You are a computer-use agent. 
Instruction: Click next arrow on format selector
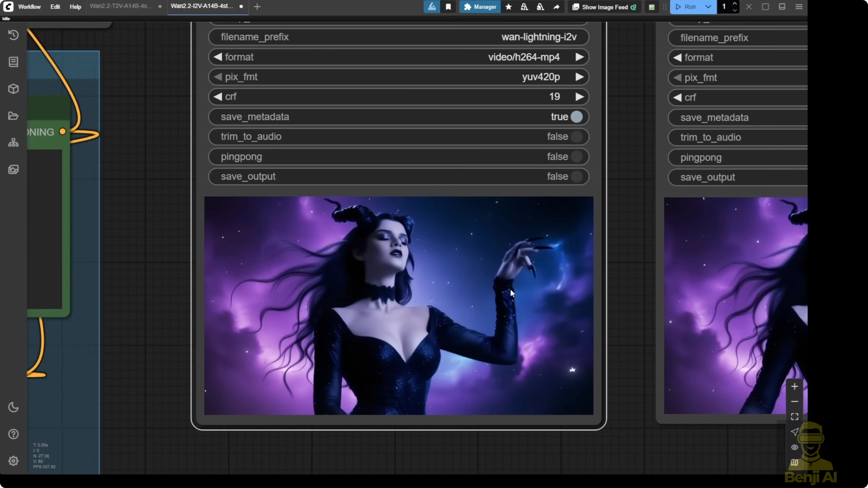(x=579, y=57)
